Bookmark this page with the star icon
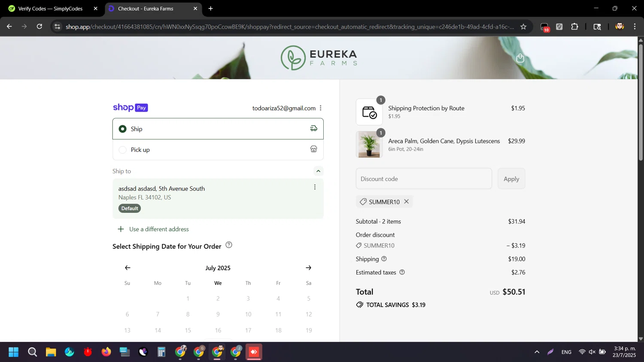The height and width of the screenshot is (362, 644). [523, 27]
